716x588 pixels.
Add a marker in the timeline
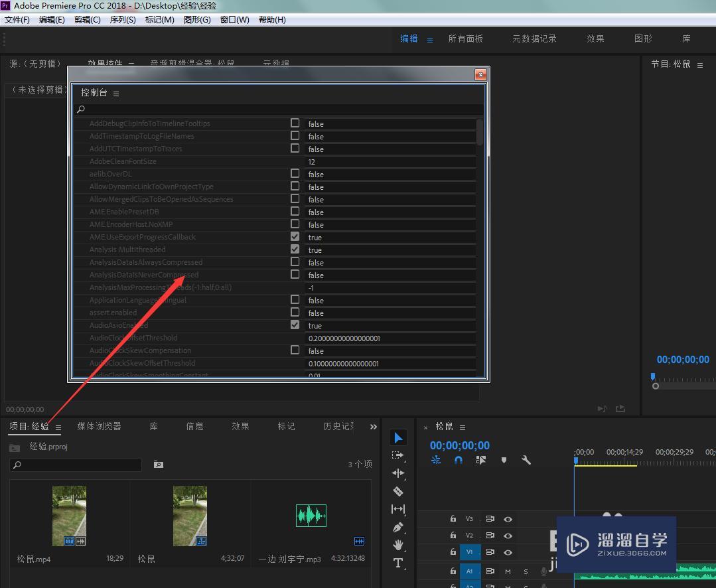[504, 460]
